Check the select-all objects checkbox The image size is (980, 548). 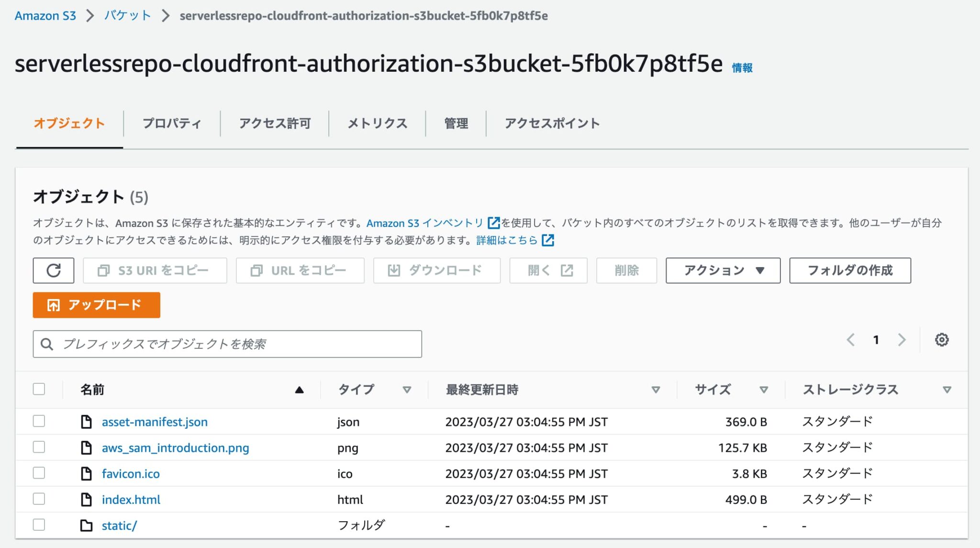[x=39, y=389]
